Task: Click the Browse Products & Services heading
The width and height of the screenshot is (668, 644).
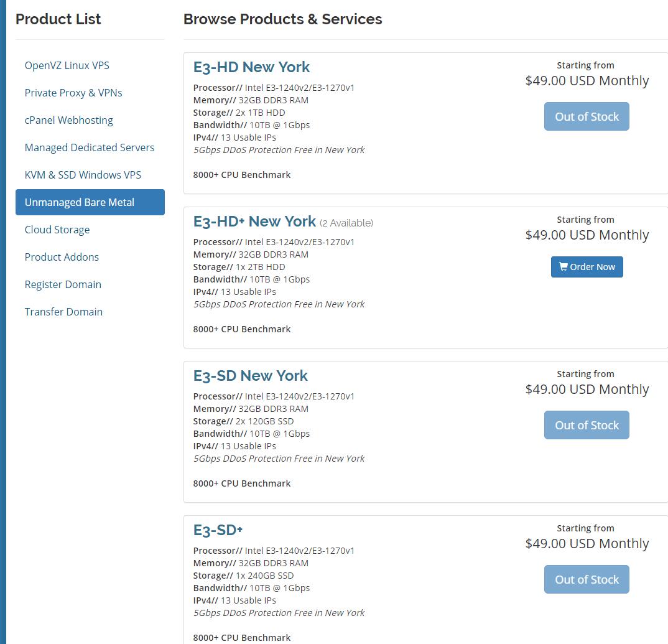Action: pyautogui.click(x=282, y=19)
